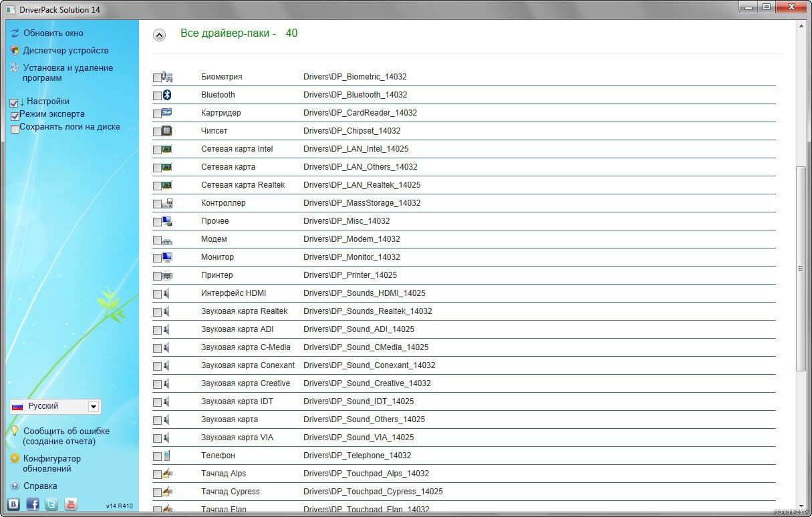
Task: Open Конфигуратор обновлений link
Action: (52, 464)
